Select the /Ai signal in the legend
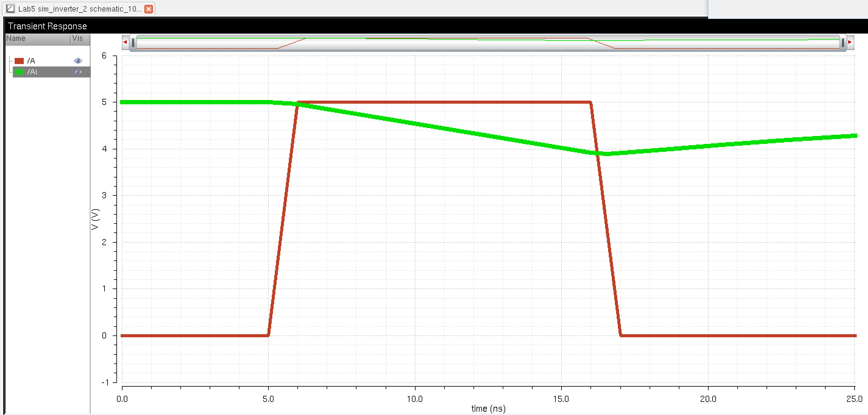 (32, 72)
